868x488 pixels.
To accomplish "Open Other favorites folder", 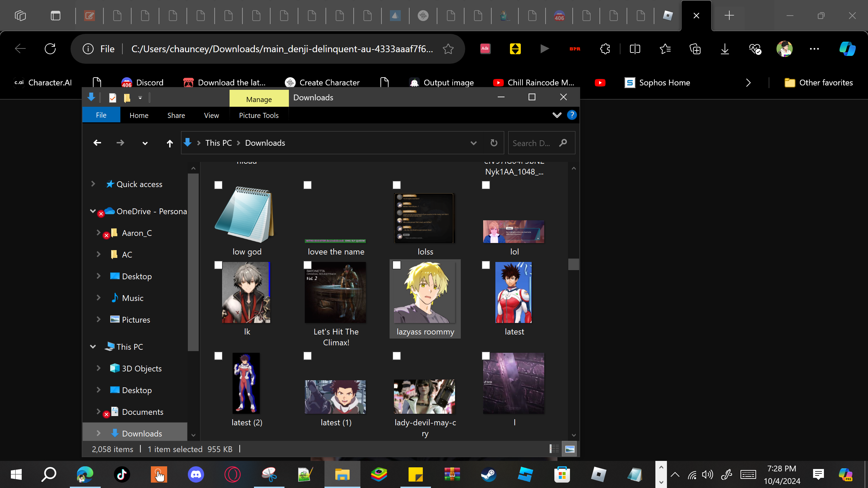I will (818, 83).
